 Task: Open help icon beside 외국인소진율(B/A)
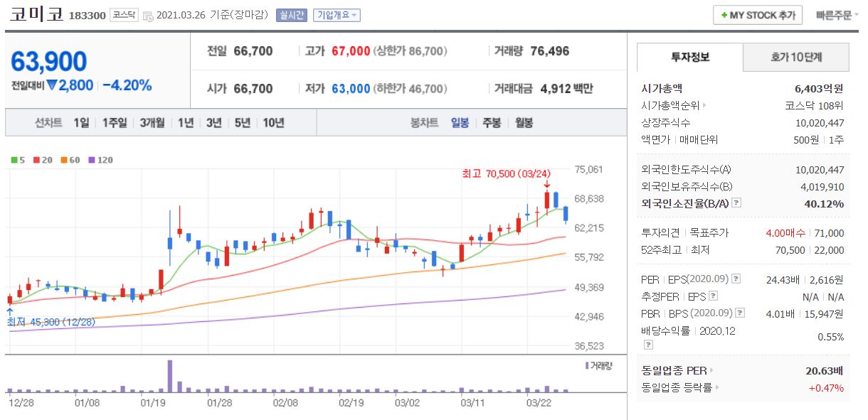(736, 203)
